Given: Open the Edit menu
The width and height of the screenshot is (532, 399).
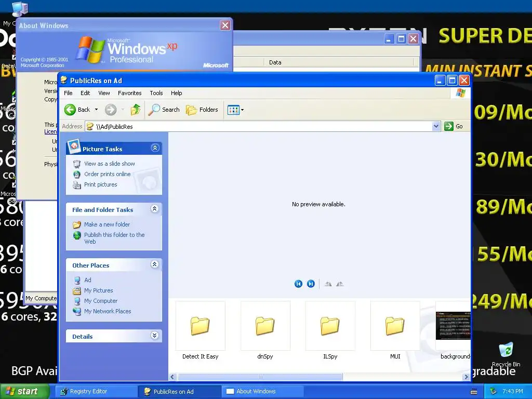Looking at the screenshot, I should [85, 93].
